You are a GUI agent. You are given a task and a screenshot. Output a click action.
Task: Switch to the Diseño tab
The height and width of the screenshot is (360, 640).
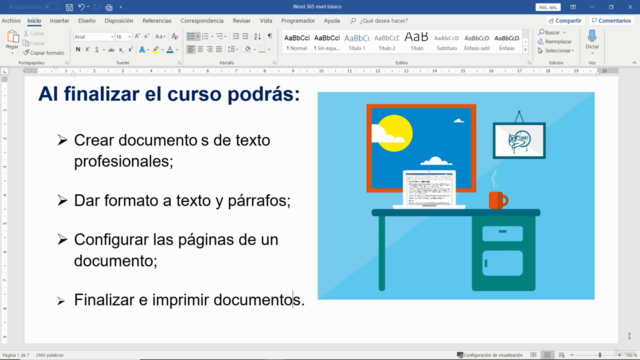tap(87, 21)
